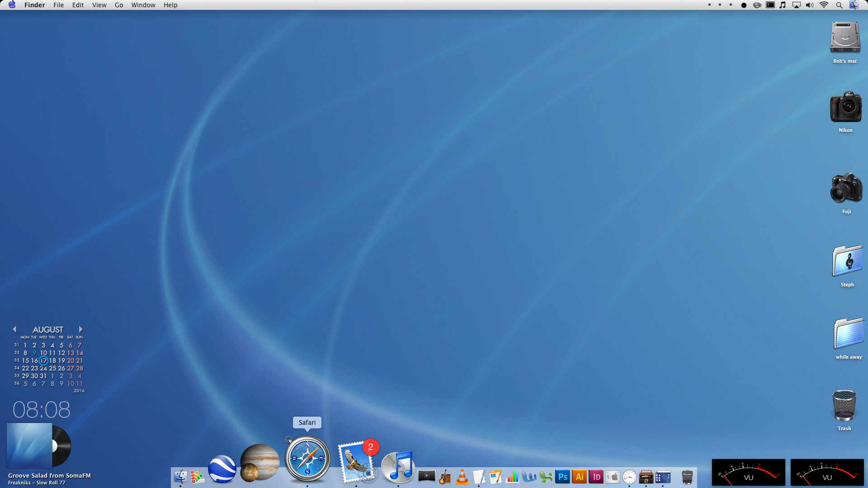This screenshot has height=488, width=868.
Task: Open the radio app in Dock
Action: [646, 477]
